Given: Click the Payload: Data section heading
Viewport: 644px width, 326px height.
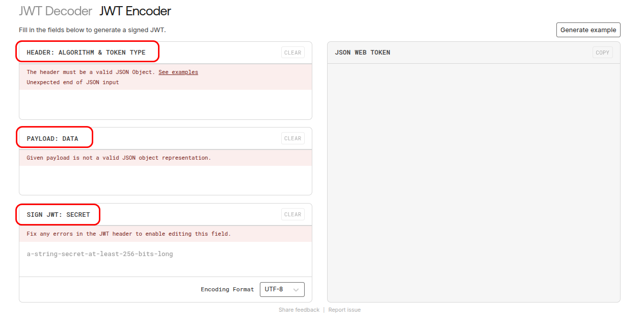Looking at the screenshot, I should click(52, 138).
